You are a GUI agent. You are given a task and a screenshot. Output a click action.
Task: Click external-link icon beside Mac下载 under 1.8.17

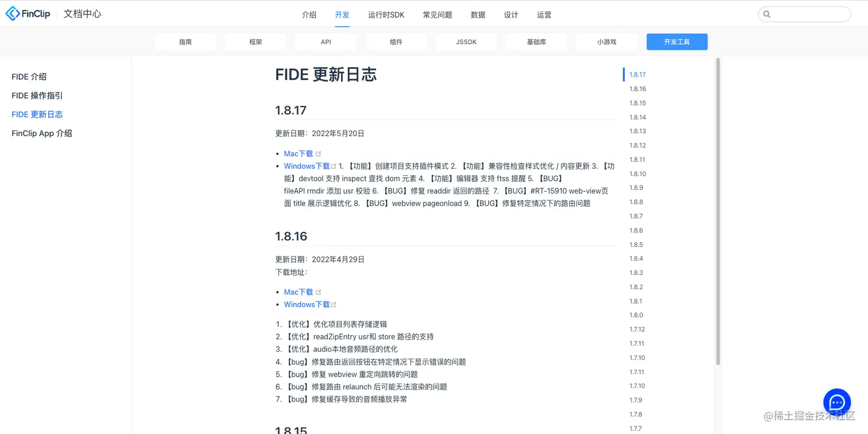click(x=319, y=154)
